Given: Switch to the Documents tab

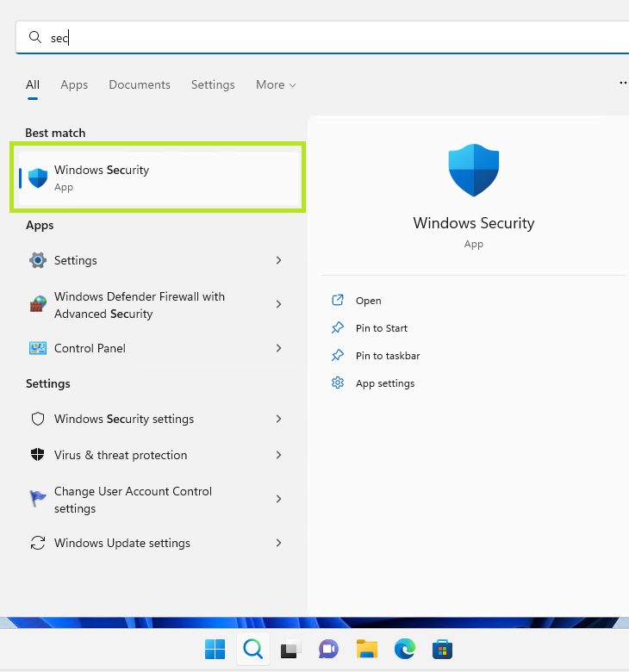Looking at the screenshot, I should click(x=140, y=84).
